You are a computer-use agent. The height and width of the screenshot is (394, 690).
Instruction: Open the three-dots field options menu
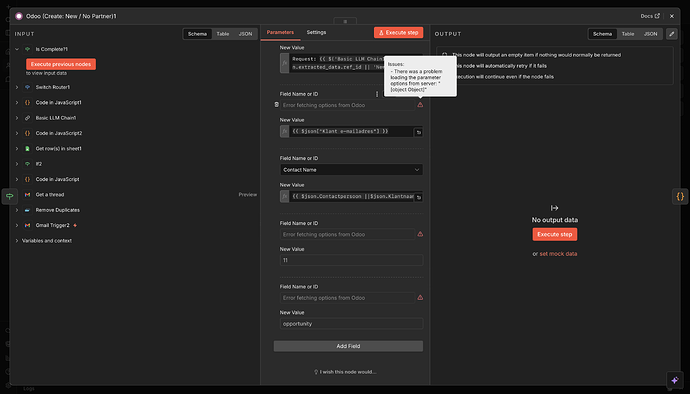[x=377, y=94]
